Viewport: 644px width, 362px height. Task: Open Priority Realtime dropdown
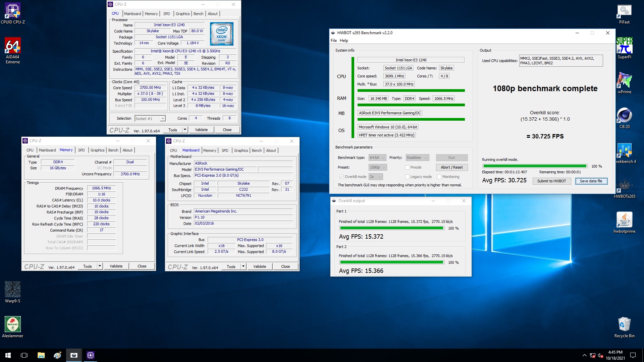click(417, 158)
